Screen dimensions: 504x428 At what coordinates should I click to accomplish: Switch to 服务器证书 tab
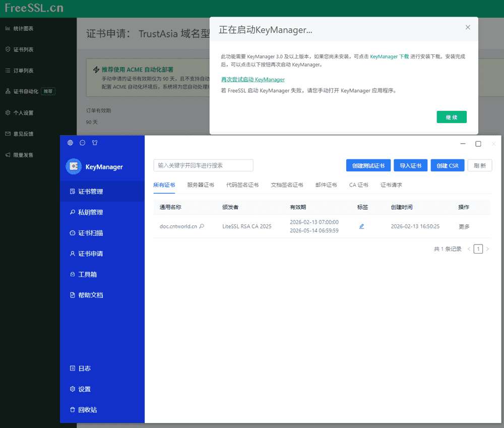[200, 185]
